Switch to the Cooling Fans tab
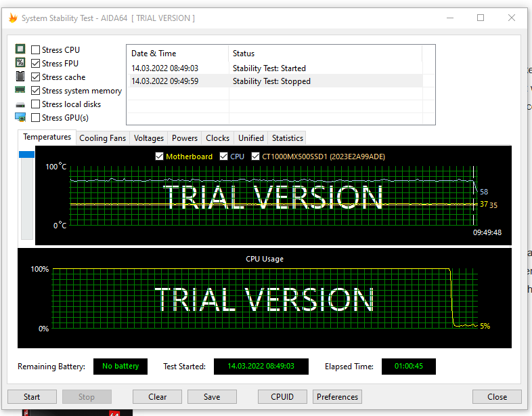 [102, 138]
